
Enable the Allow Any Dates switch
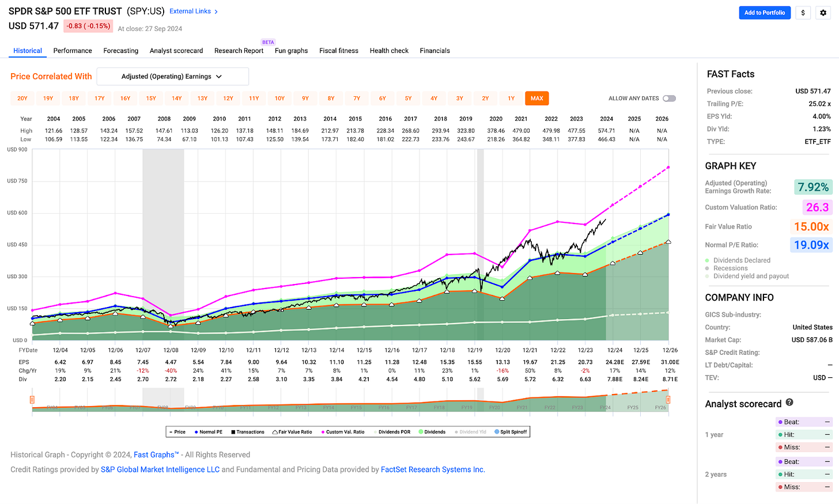tap(669, 98)
